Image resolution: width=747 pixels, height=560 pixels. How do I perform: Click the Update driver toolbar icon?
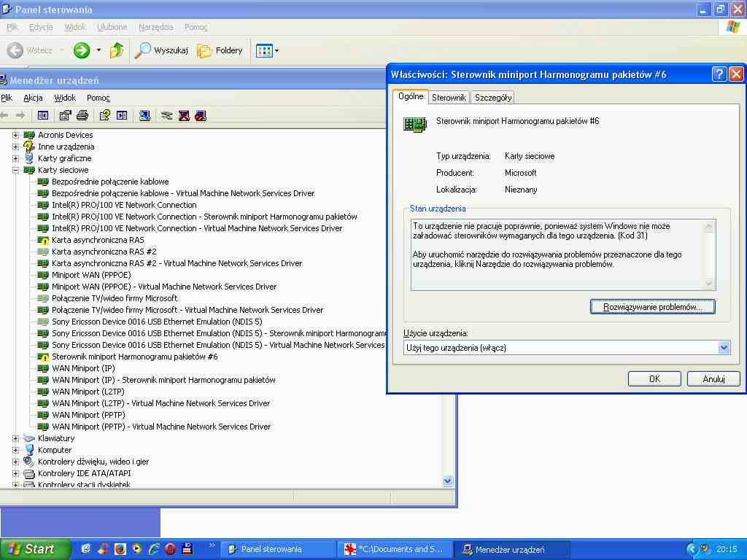coord(166,115)
